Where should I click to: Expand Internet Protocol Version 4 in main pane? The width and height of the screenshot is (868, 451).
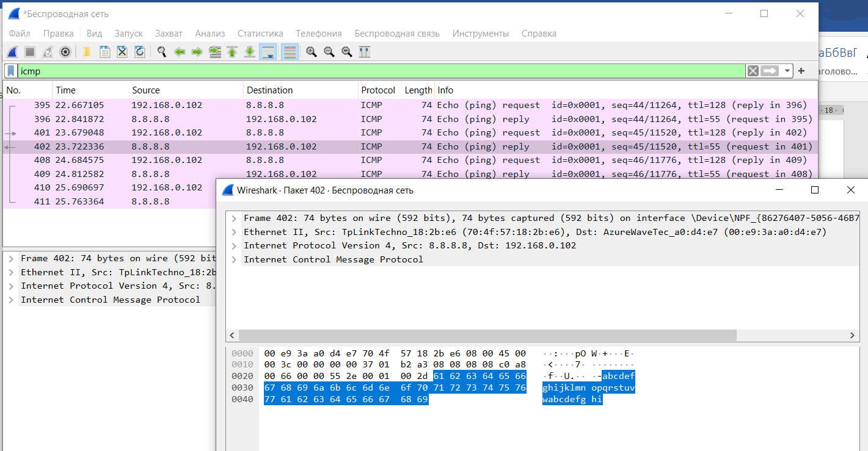coord(11,286)
